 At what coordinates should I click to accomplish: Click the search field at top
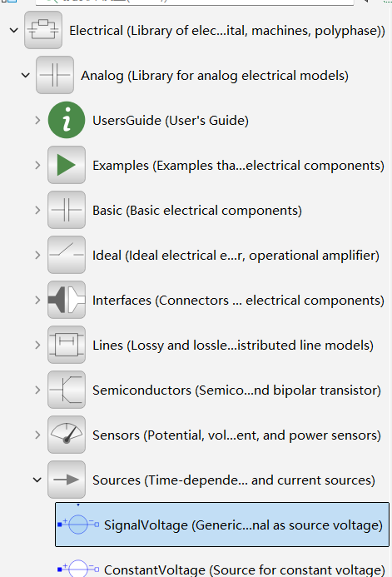[195, 2]
